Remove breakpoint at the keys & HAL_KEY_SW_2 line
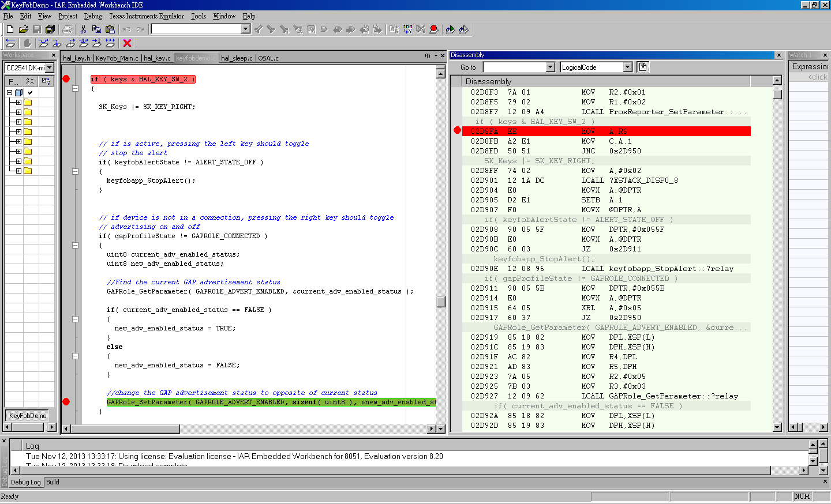Viewport: 831px width, 504px height. 66,79
